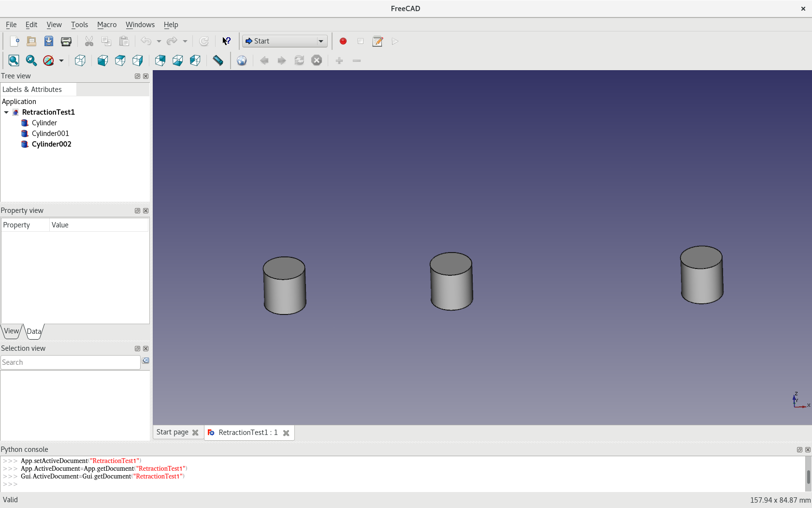Set the Front view cube
This screenshot has height=508, width=812.
tap(102, 60)
